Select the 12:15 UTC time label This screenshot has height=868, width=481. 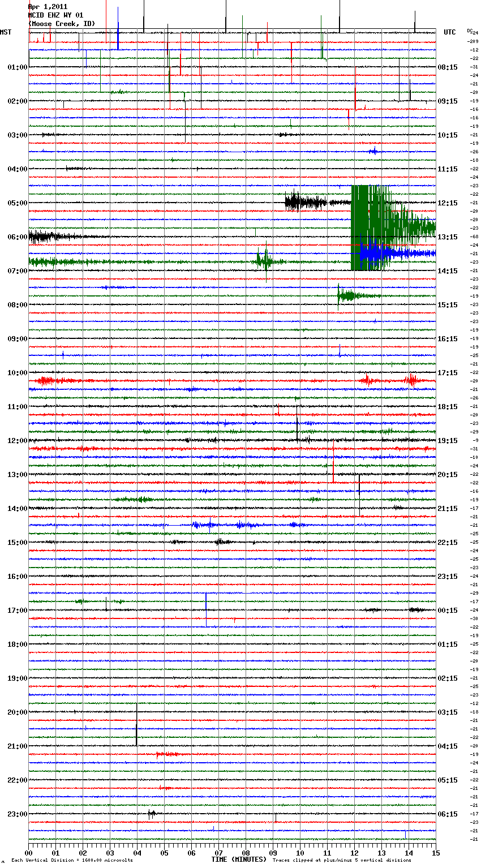click(x=448, y=203)
